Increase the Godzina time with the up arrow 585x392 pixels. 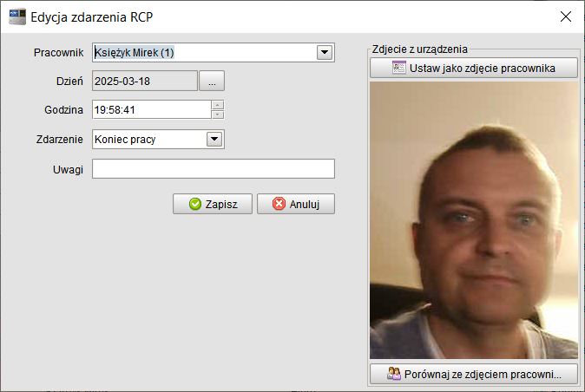pos(218,105)
